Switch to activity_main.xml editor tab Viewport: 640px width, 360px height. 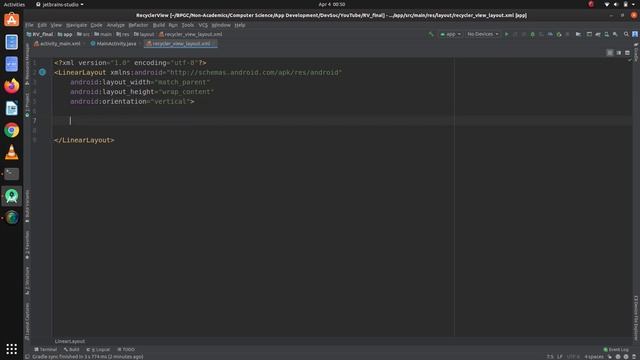coord(57,44)
